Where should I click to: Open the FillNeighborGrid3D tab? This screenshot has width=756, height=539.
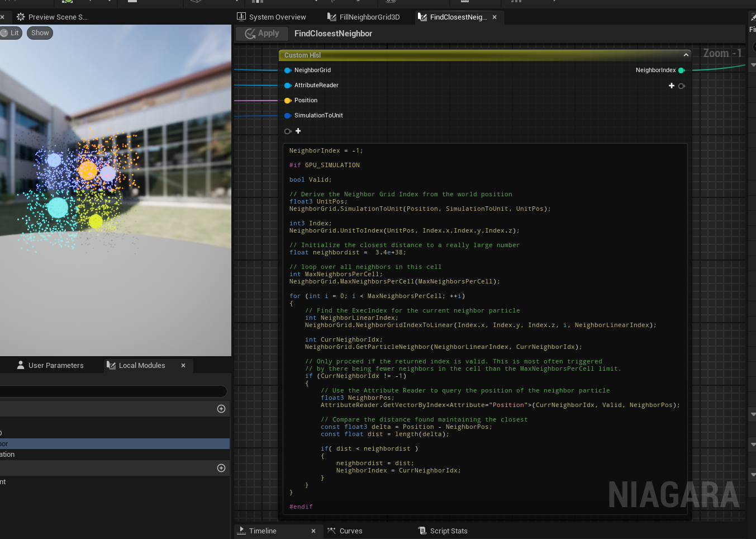pos(364,17)
